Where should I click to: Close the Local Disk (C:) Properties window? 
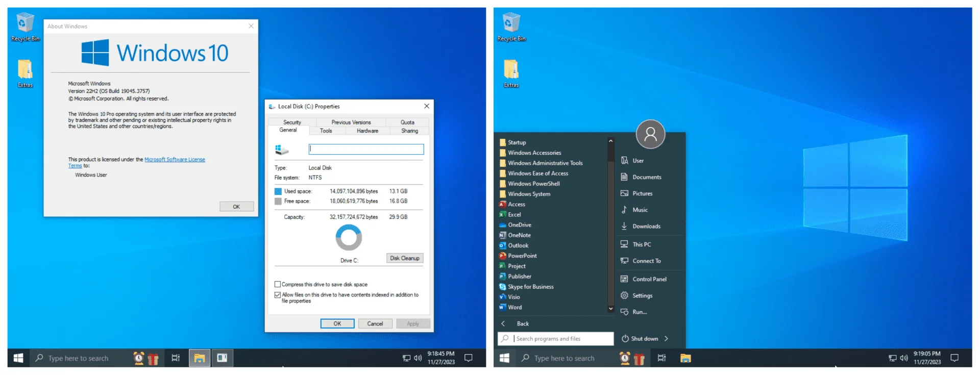(427, 106)
